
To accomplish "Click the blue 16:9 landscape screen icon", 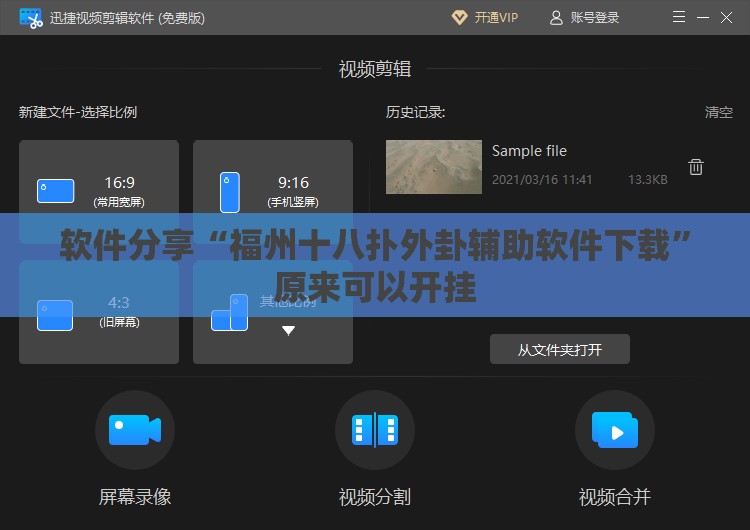I will (x=55, y=191).
